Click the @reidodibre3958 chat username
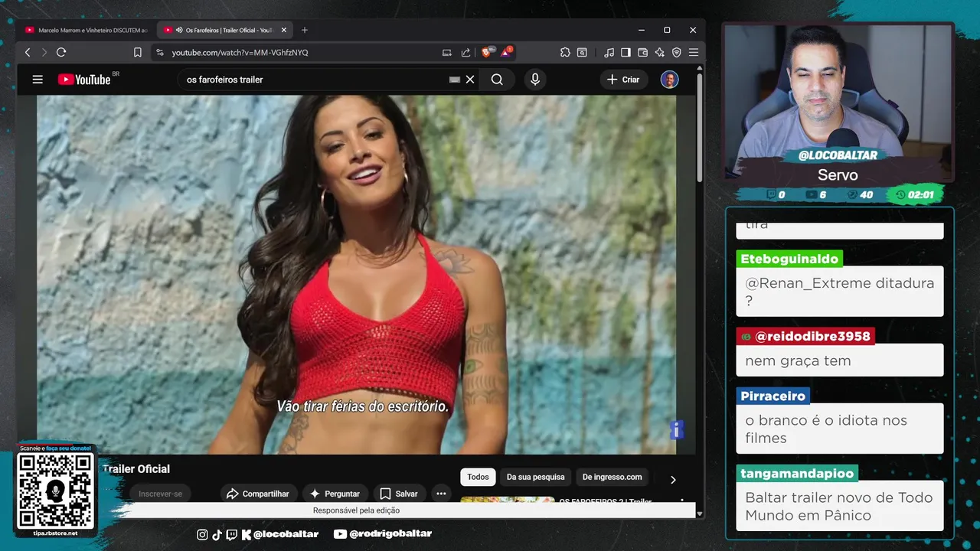 [805, 336]
